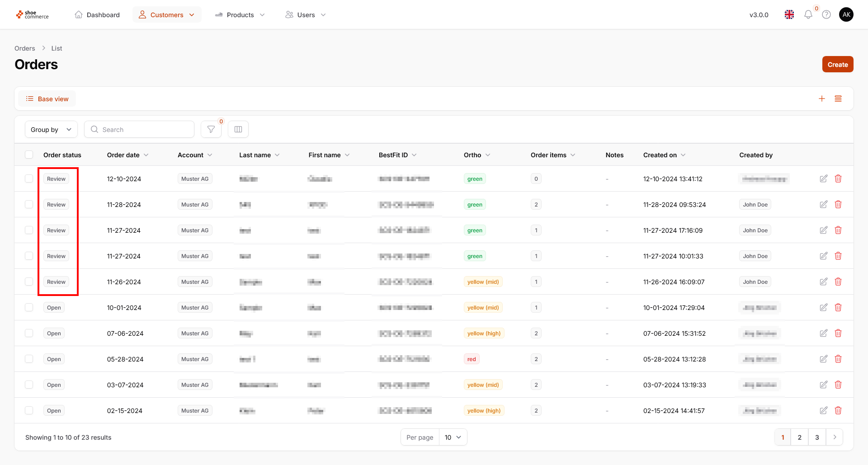Image resolution: width=868 pixels, height=465 pixels.
Task: Click the list layout icon beside plus
Action: pyautogui.click(x=838, y=99)
